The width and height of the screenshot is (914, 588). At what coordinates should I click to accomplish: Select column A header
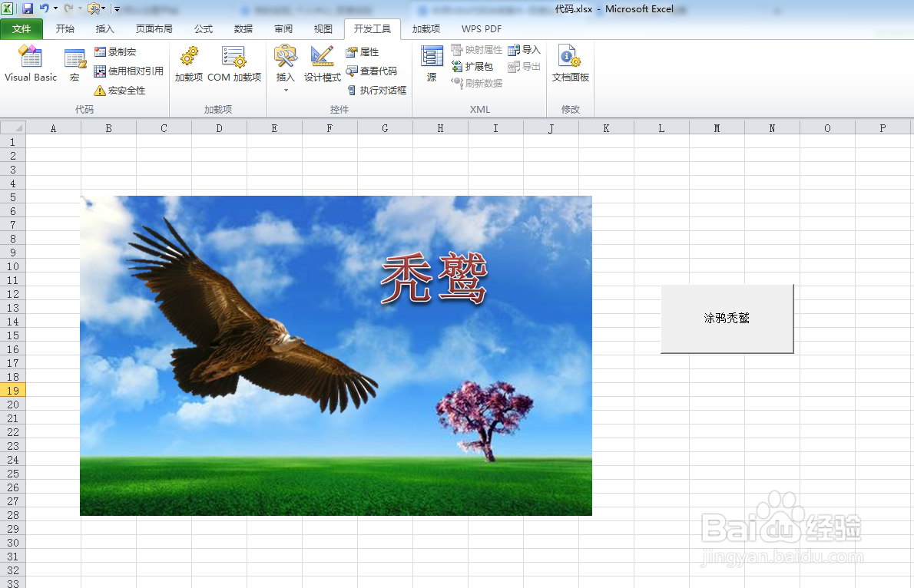click(x=53, y=128)
